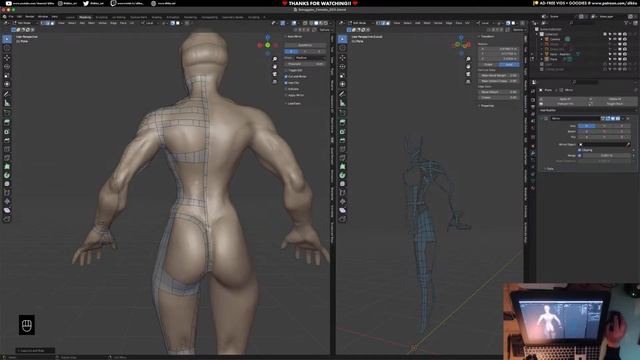Click pan hand gizmo in left viewport
The height and width of the screenshot is (360, 640).
tap(275, 67)
